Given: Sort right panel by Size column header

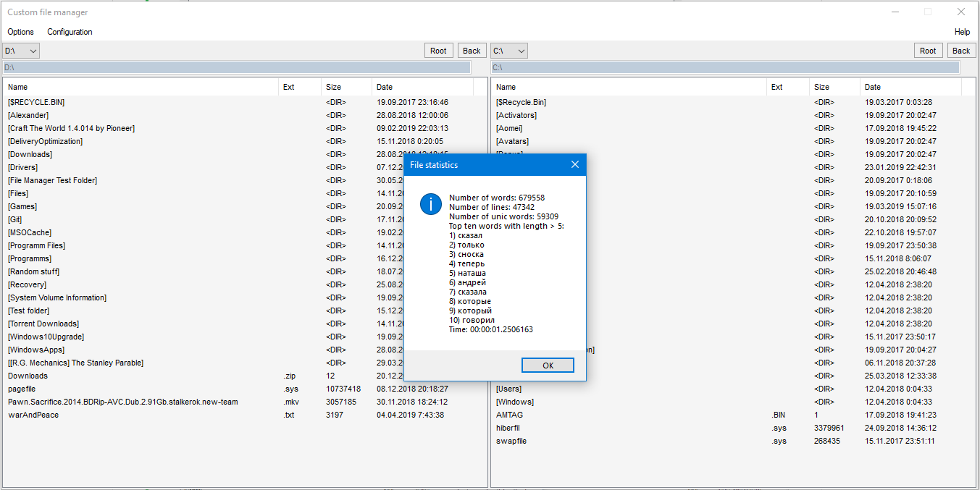Looking at the screenshot, I should (835, 87).
